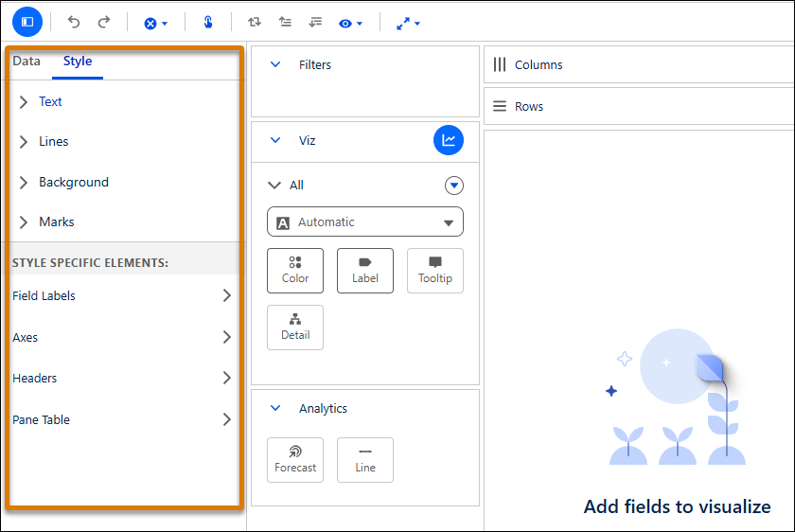Click the Label marks button
The height and width of the screenshot is (532, 795).
coord(365,271)
